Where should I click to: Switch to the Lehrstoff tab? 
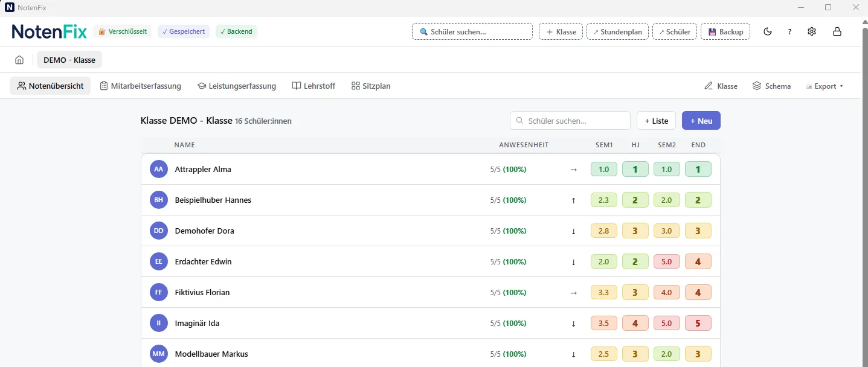pyautogui.click(x=313, y=86)
